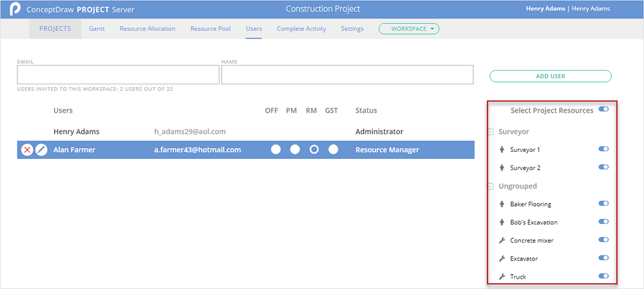This screenshot has height=289, width=644.
Task: Click the Excavator resource label
Action: click(524, 259)
